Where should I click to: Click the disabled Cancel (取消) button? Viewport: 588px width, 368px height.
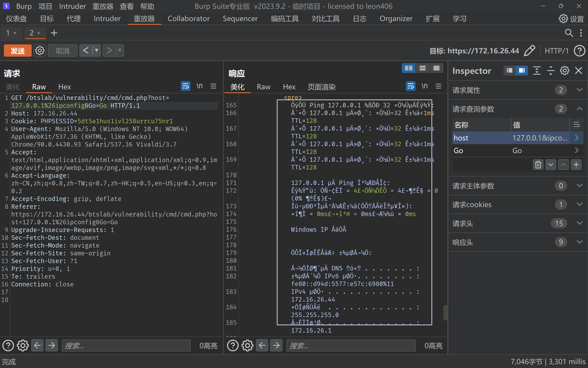(62, 51)
